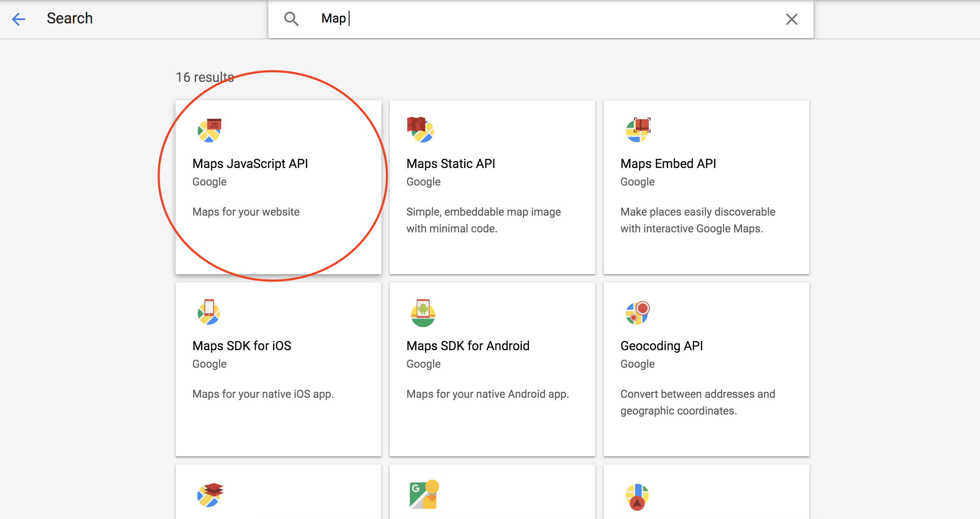980x519 pixels.
Task: Click the red stacked layers map icon
Action: click(210, 495)
